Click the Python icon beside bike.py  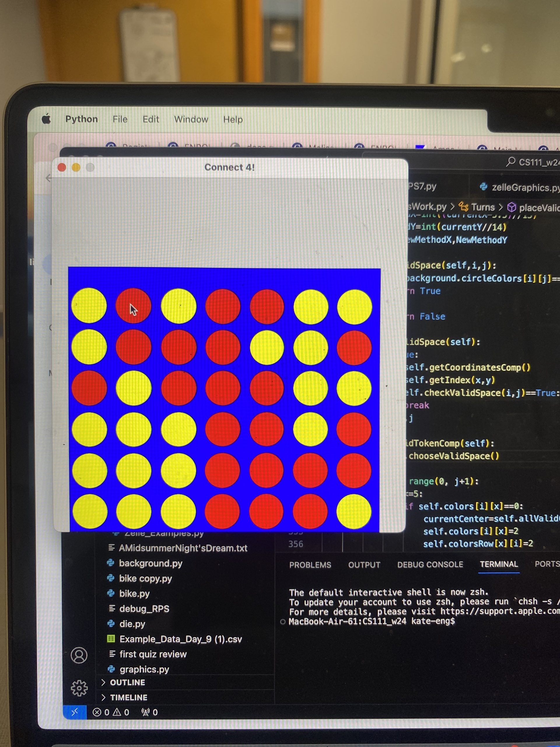pyautogui.click(x=111, y=593)
